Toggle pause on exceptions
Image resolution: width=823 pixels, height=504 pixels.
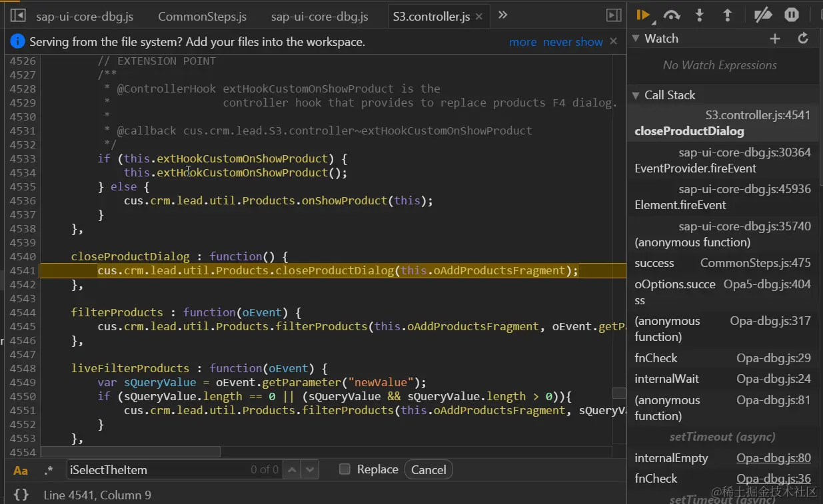click(x=792, y=15)
